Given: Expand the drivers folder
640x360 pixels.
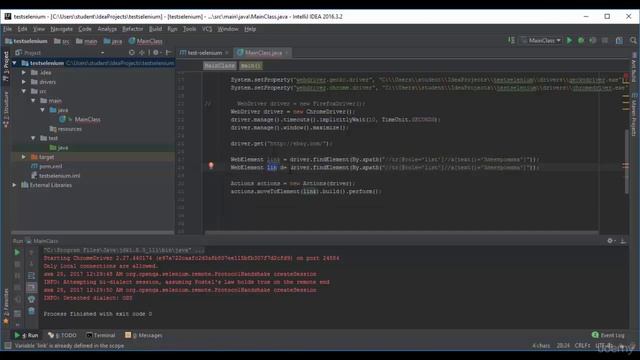Looking at the screenshot, I should [24, 82].
